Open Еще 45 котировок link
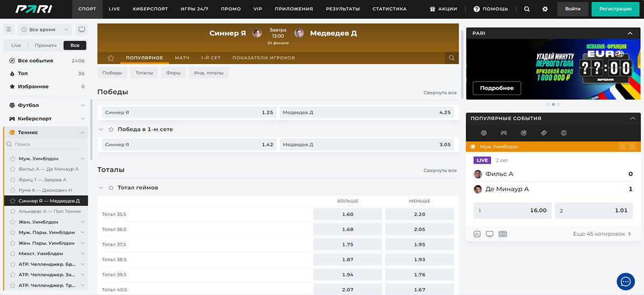Viewport: 644px width, 295px height. (602, 234)
